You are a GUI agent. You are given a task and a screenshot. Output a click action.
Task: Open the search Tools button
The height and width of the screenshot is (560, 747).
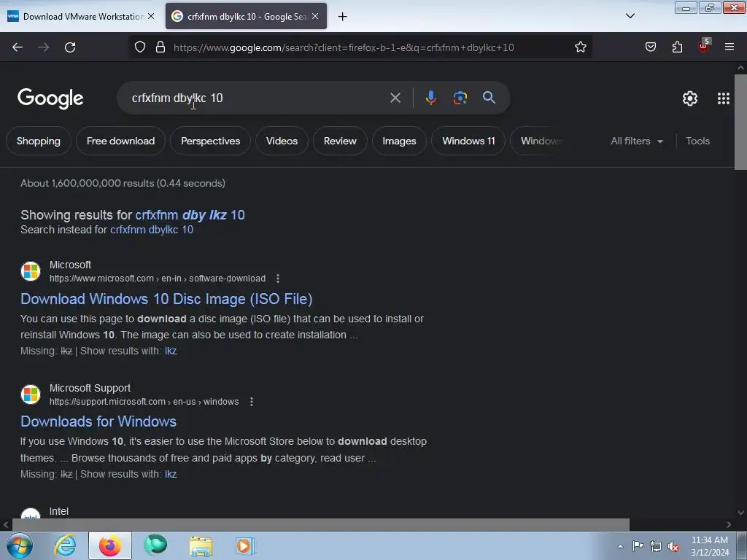[698, 141]
